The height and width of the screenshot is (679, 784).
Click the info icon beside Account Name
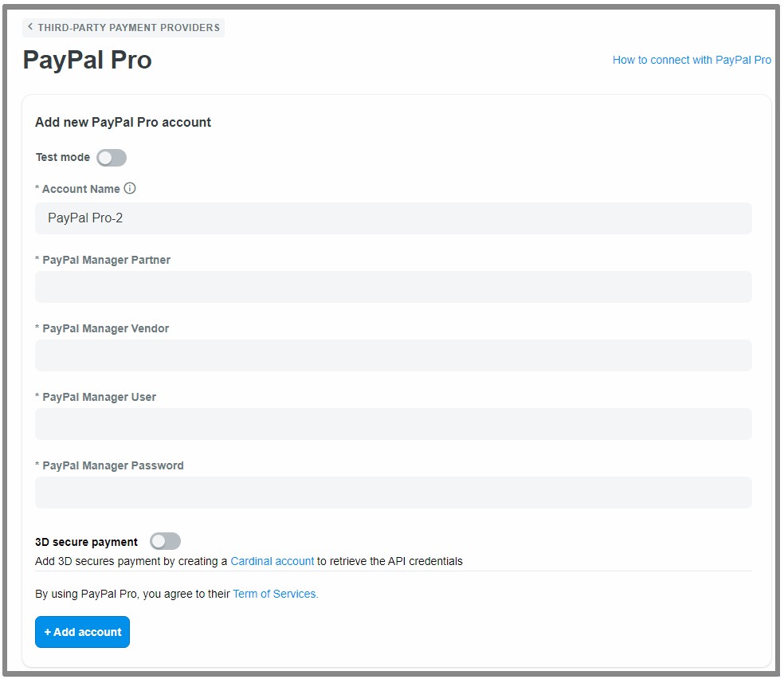click(x=130, y=189)
